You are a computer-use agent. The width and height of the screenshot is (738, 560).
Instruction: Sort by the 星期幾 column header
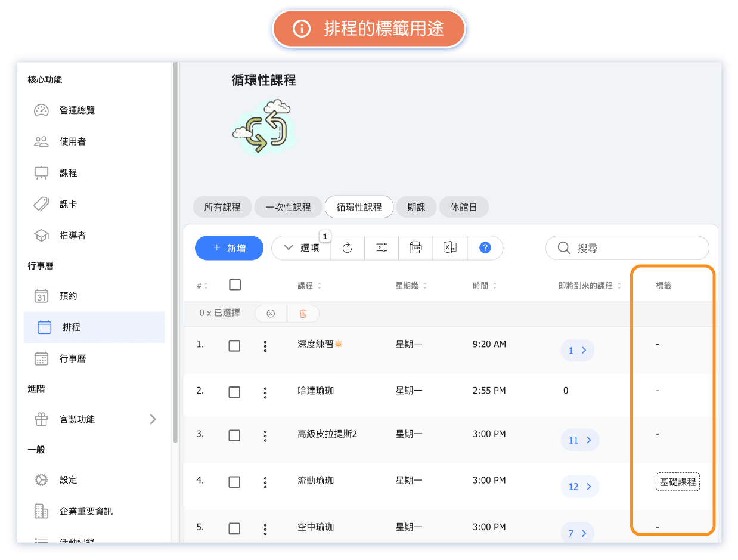pyautogui.click(x=411, y=286)
